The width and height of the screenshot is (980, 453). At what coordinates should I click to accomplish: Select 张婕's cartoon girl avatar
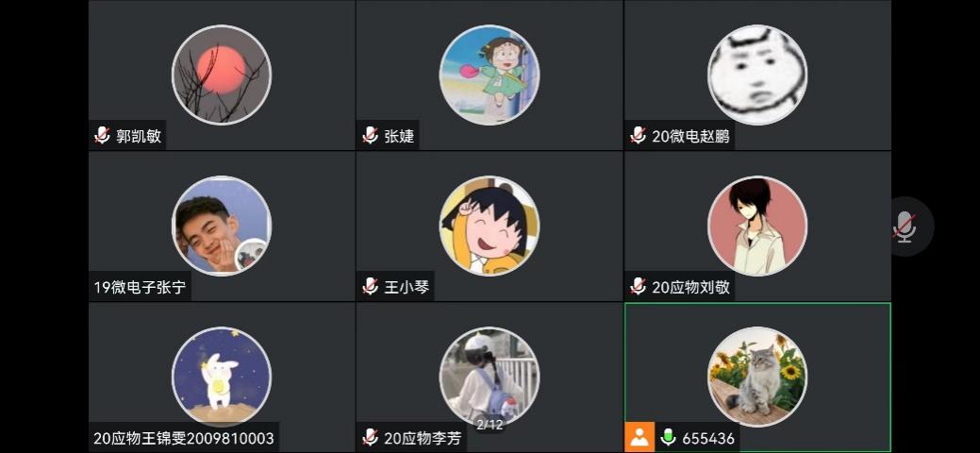490,75
